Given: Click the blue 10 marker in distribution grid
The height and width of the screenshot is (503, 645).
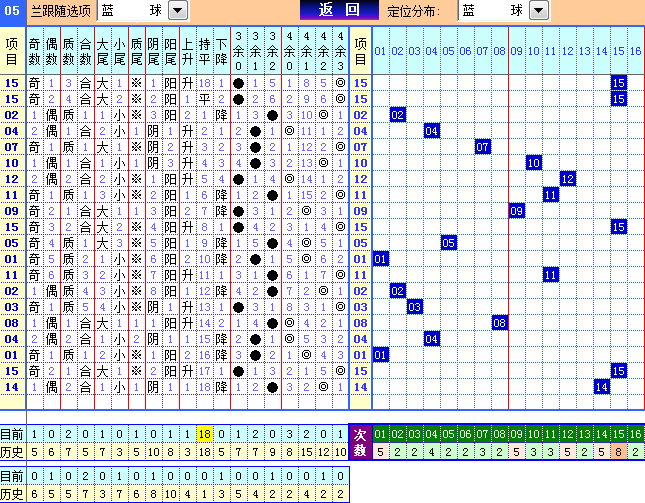Looking at the screenshot, I should (x=534, y=163).
